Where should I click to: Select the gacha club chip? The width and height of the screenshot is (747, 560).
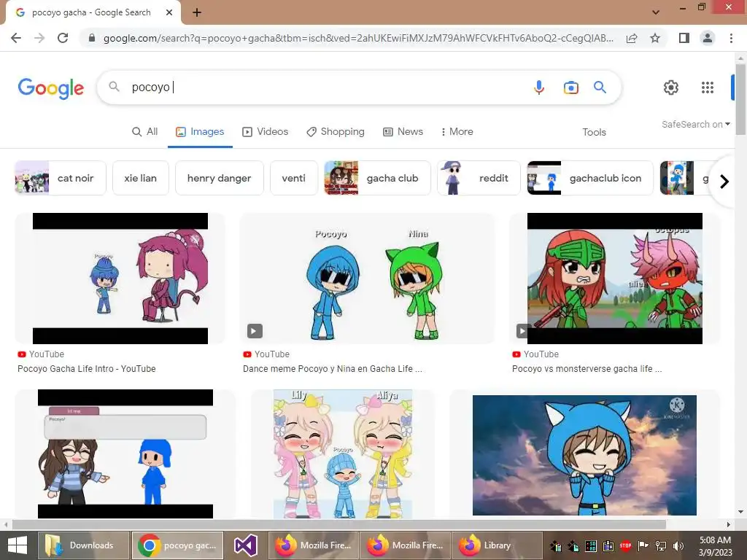(x=377, y=178)
